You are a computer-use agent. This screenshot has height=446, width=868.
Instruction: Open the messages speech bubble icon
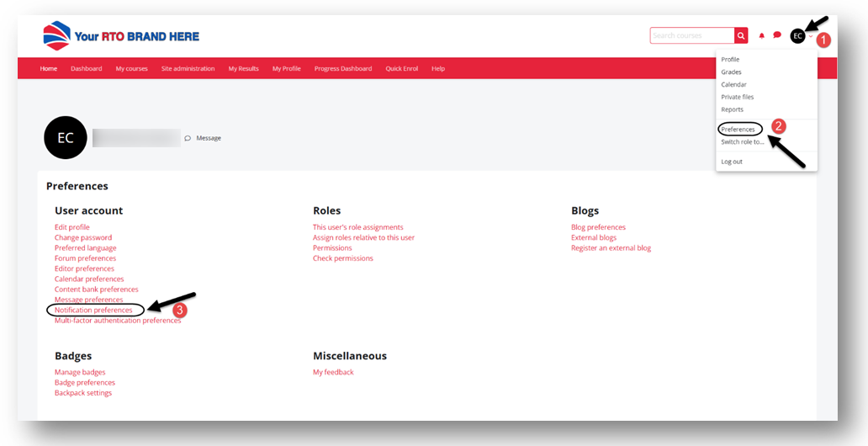click(777, 35)
